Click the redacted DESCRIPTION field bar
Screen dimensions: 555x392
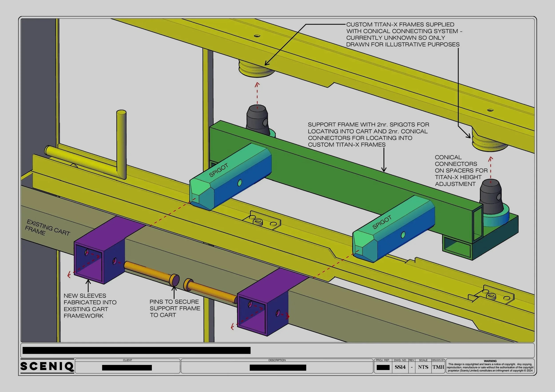[x=278, y=368]
